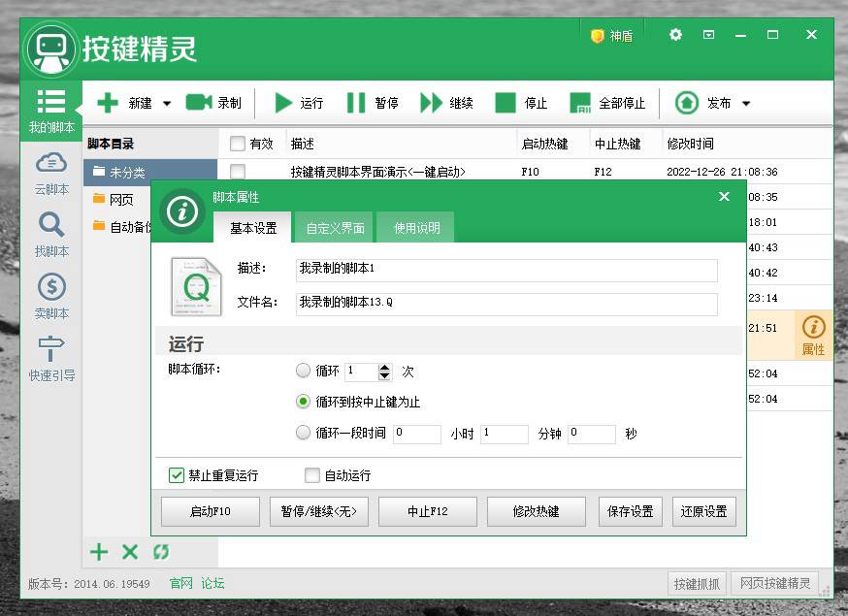The width and height of the screenshot is (848, 616).
Task: Expand the 新建 dropdown arrow
Action: [167, 103]
